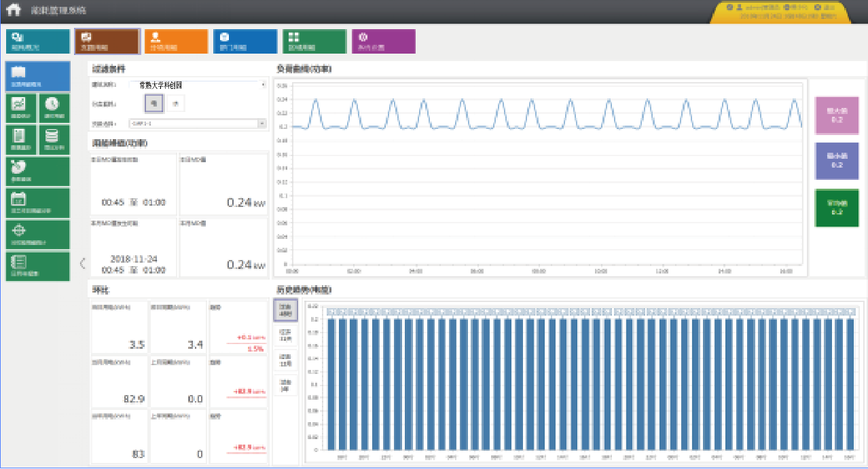Open the green sidebar tile with database icon
868x469 pixels.
54,139
